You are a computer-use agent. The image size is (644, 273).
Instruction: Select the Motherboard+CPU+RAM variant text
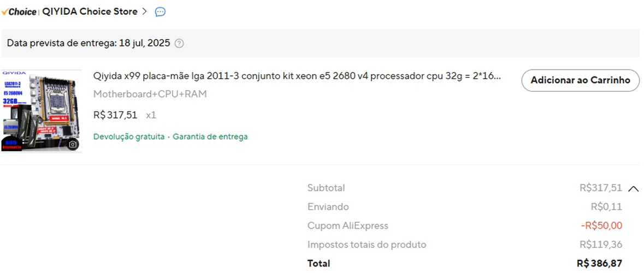150,94
